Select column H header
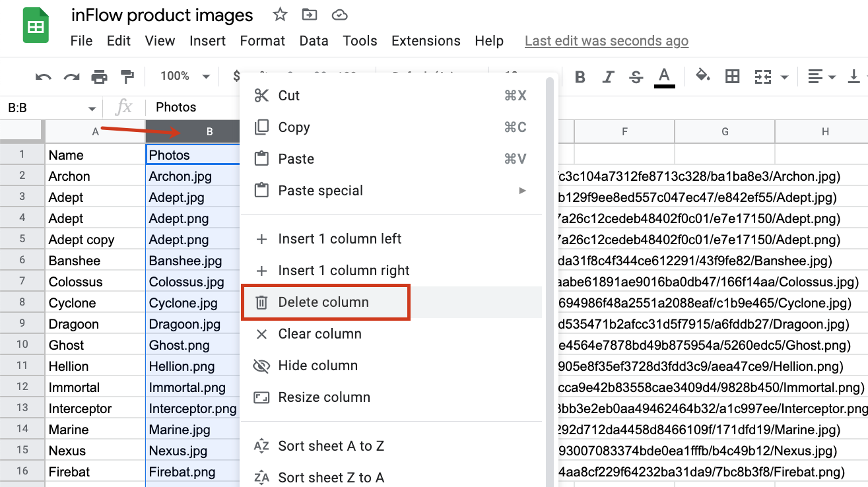The height and width of the screenshot is (487, 868). pos(822,132)
